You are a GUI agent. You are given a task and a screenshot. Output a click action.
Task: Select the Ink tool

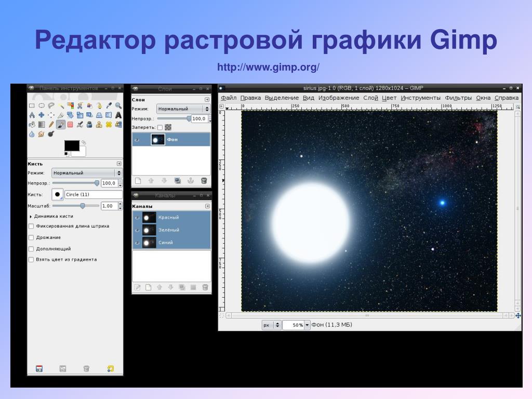coord(89,125)
